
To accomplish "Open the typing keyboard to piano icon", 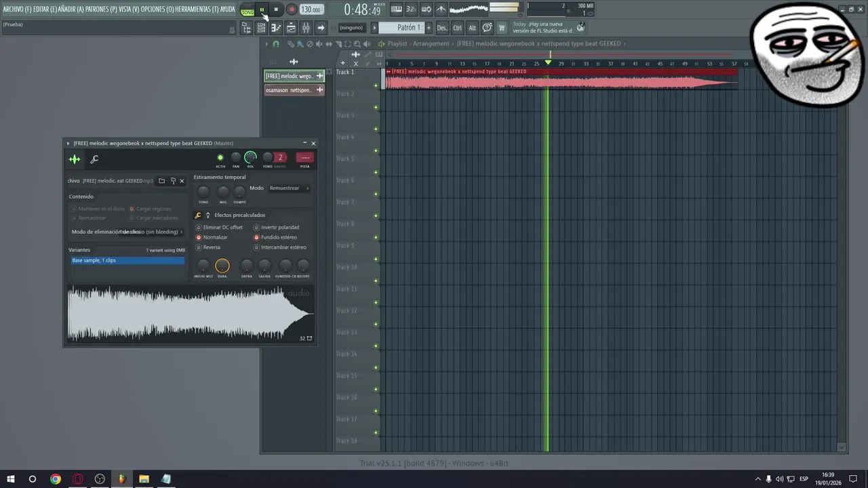I will (x=396, y=9).
